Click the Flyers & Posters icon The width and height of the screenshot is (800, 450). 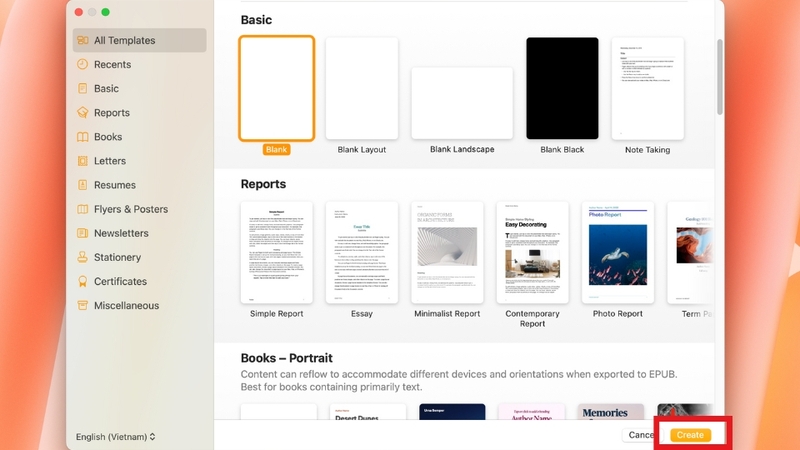[x=83, y=209]
